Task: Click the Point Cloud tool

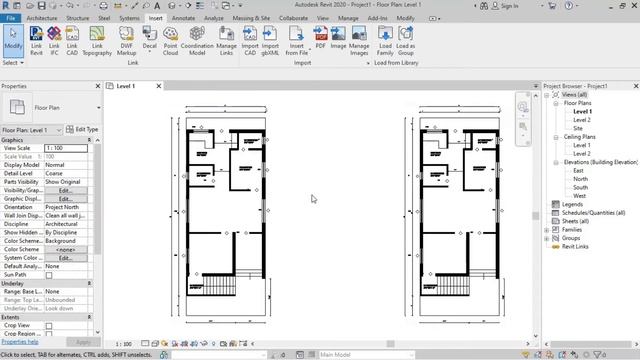Action: 170,41
